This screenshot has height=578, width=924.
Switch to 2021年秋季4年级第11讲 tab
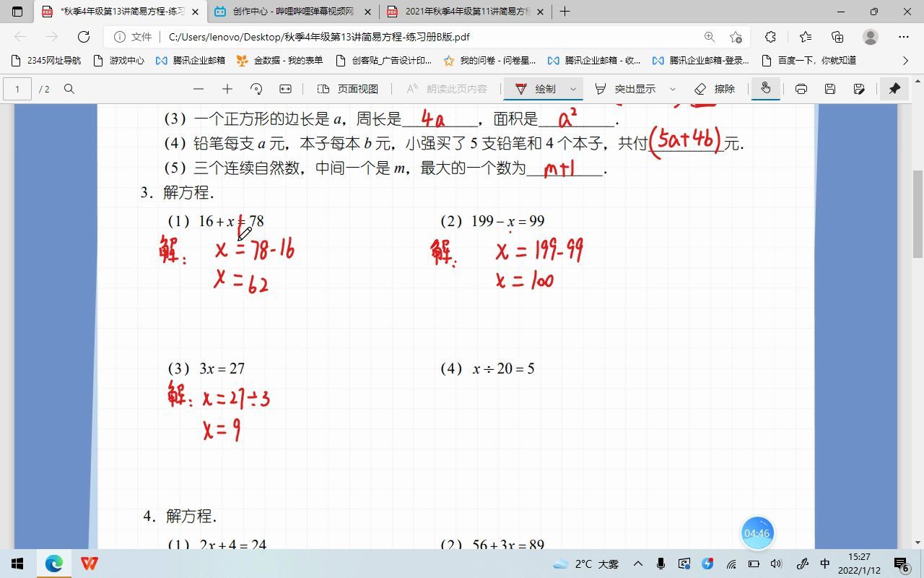point(466,12)
